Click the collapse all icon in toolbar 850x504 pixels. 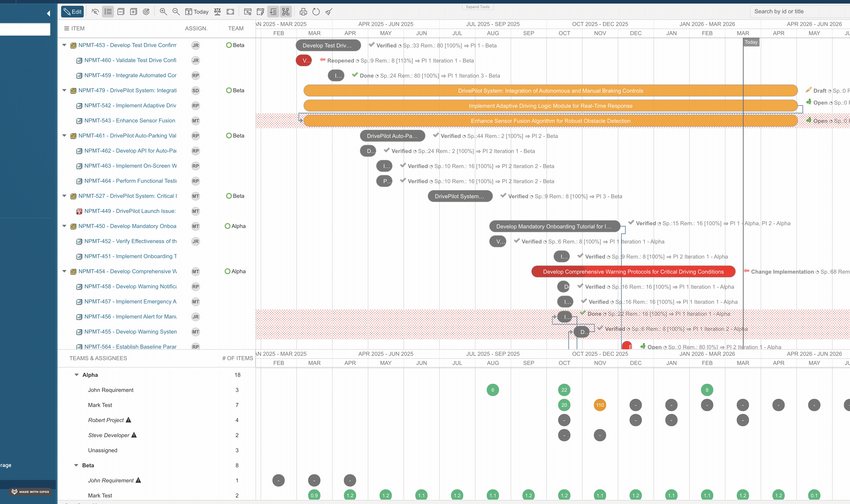pyautogui.click(x=121, y=12)
